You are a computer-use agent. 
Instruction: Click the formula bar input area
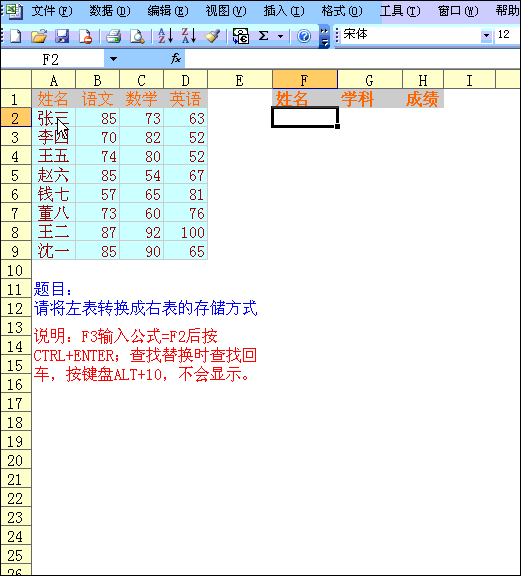click(353, 59)
